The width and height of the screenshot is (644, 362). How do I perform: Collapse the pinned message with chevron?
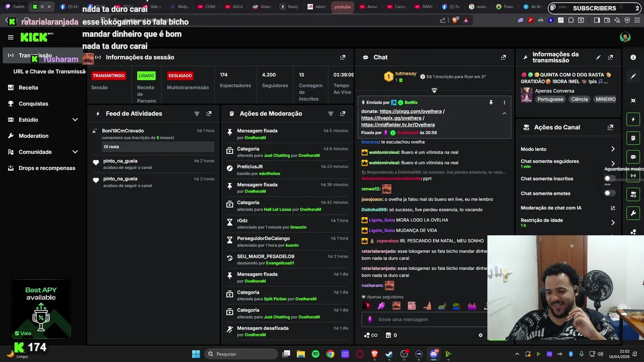tap(504, 114)
